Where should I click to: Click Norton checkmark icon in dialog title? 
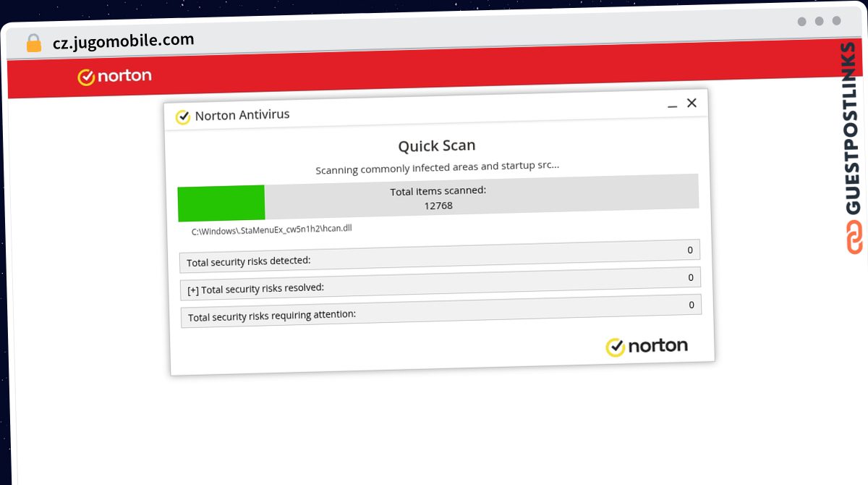183,117
